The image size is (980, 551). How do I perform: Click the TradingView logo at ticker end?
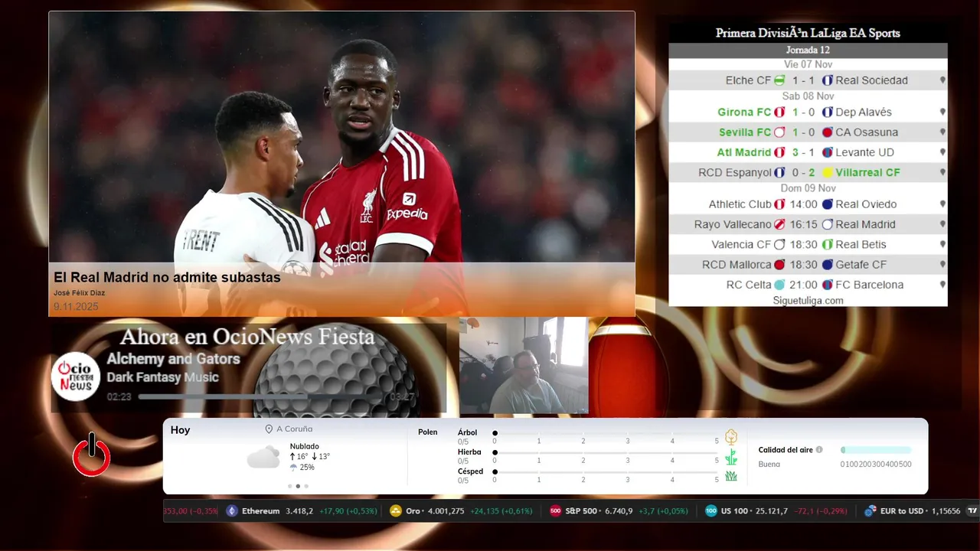pyautogui.click(x=972, y=511)
